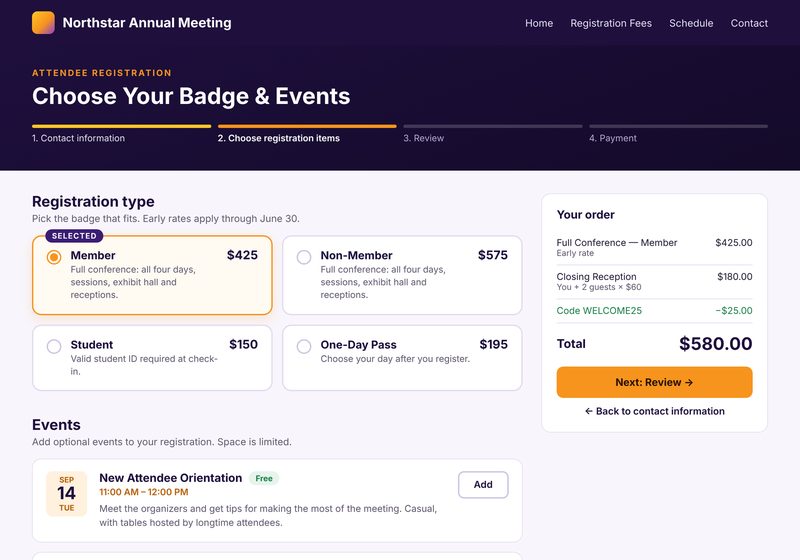Click the $580.00 total amount
800x560 pixels.
715,344
